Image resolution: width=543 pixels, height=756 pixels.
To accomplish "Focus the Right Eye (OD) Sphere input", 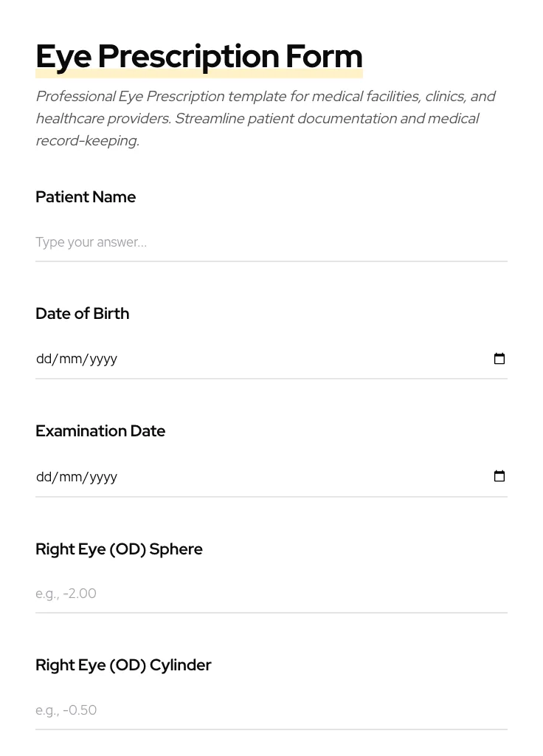I will coord(271,594).
